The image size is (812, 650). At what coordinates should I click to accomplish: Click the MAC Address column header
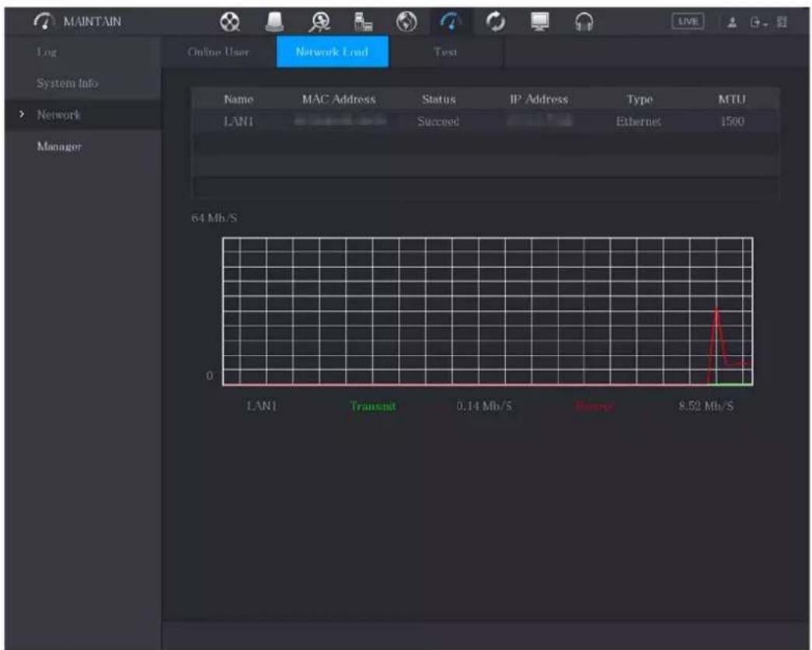point(339,99)
